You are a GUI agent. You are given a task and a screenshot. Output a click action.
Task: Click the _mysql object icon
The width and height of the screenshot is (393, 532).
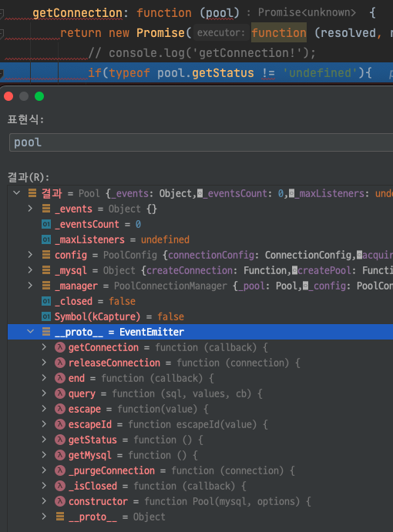click(x=46, y=270)
